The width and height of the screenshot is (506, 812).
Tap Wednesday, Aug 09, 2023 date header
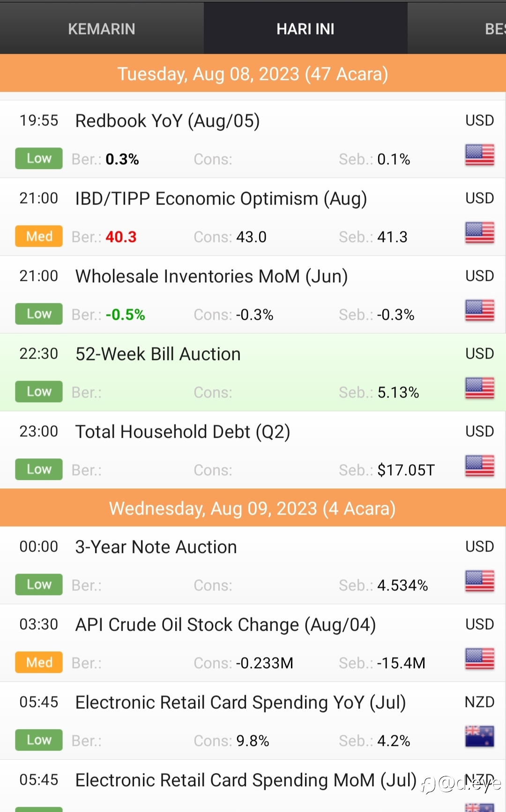point(253,508)
